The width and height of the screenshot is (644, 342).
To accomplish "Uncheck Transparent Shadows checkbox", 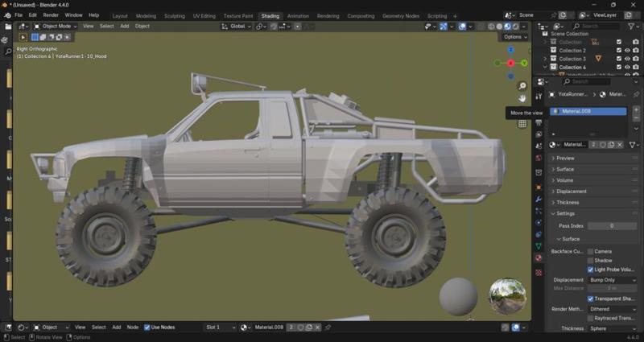I will coord(590,299).
